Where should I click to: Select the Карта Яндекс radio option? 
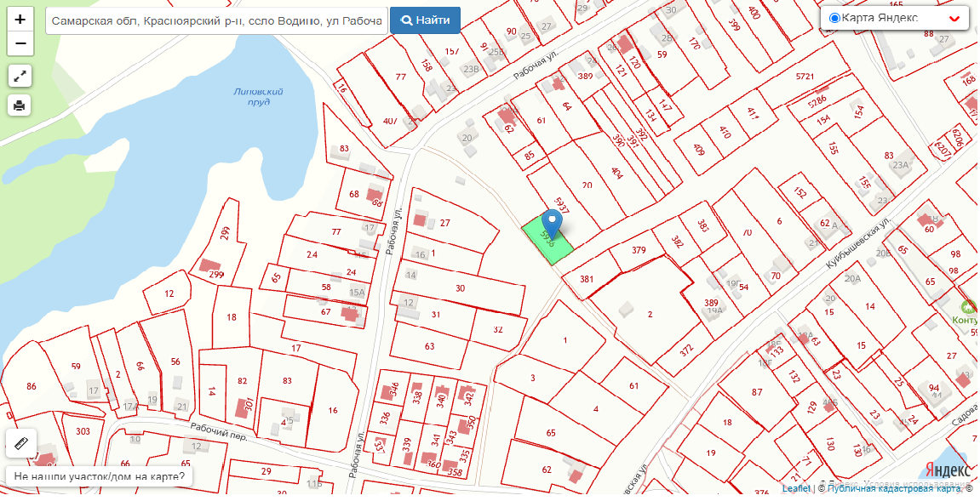834,18
